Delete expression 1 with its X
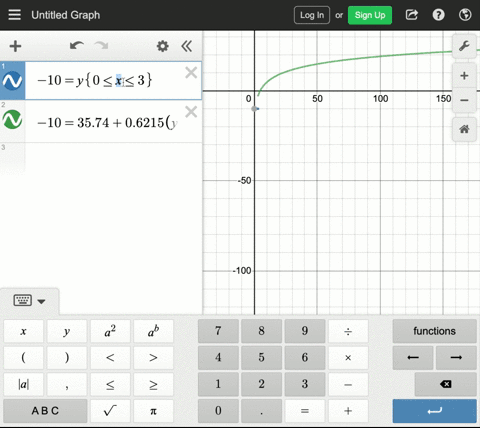 coord(191,72)
